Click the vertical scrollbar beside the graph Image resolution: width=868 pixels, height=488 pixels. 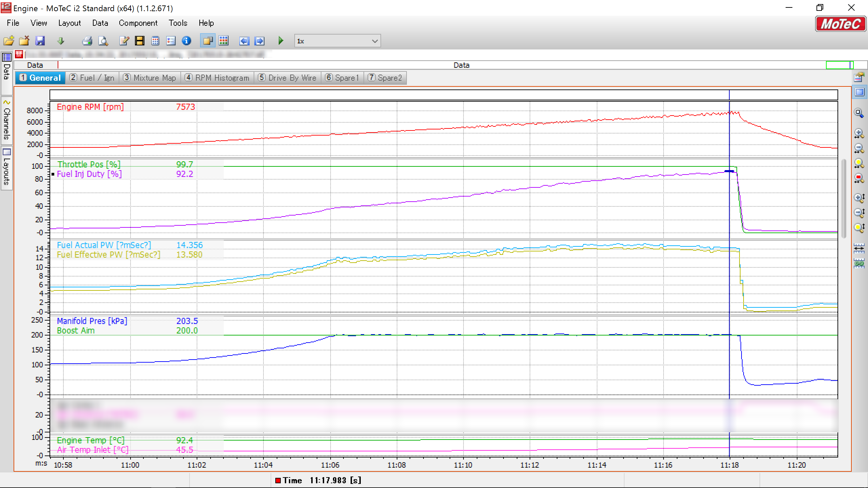point(844,198)
